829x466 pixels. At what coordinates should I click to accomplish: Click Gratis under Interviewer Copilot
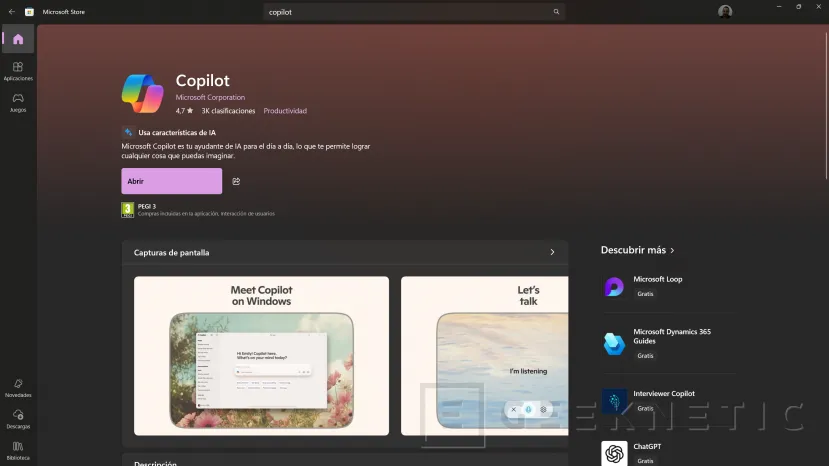point(645,408)
